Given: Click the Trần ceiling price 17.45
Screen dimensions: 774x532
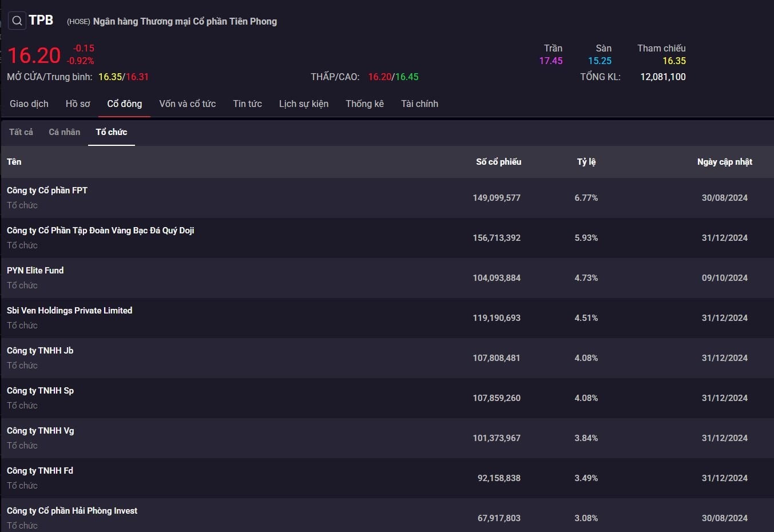Looking at the screenshot, I should pos(551,61).
